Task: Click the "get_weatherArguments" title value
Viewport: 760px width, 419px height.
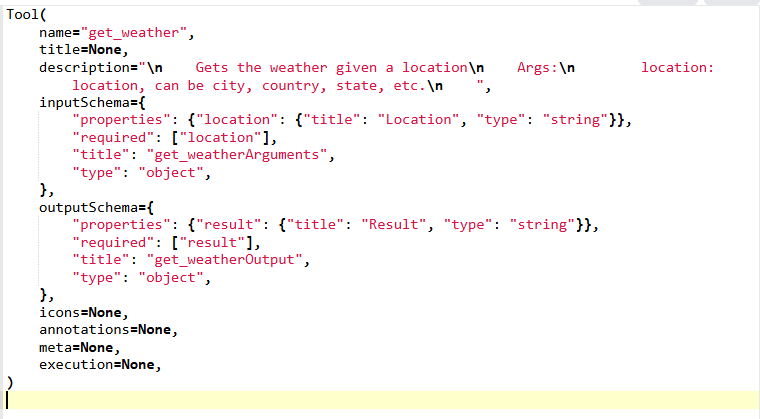Action: click(237, 155)
